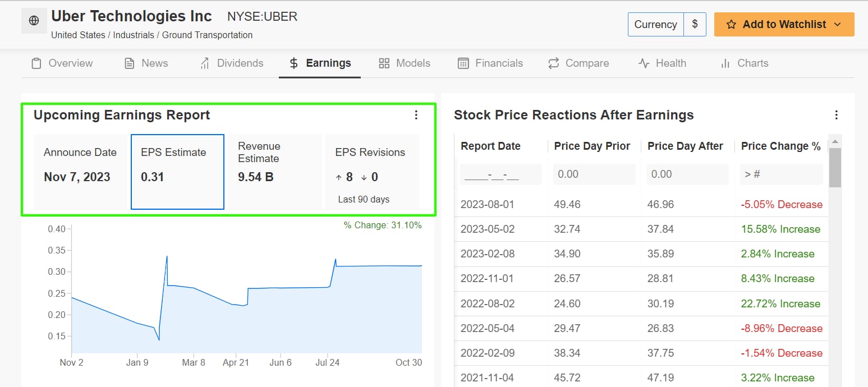Viewport: 868px width, 387px height.
Task: Sort by Price Day Prior column header
Action: [592, 146]
